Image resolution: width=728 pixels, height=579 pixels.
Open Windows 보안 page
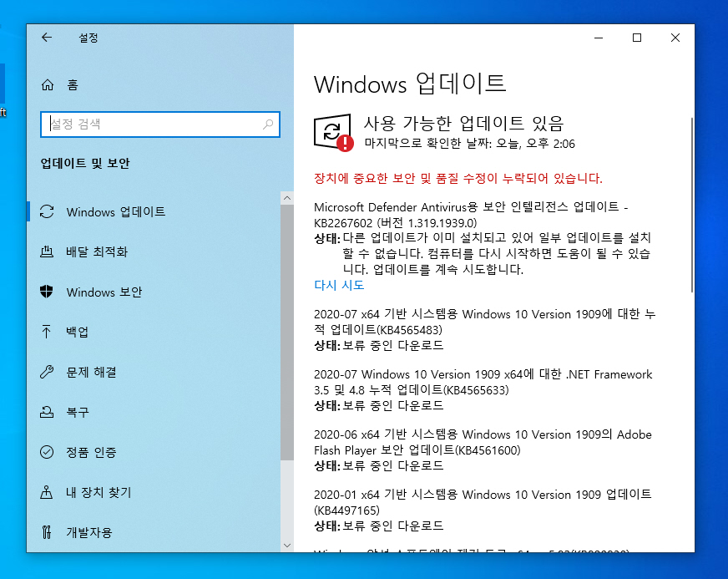[154, 292]
